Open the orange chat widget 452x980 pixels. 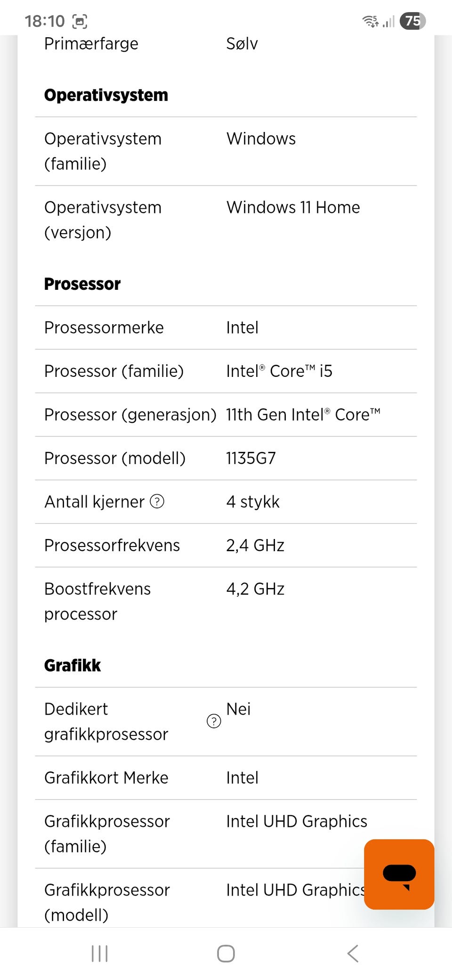[x=399, y=874]
